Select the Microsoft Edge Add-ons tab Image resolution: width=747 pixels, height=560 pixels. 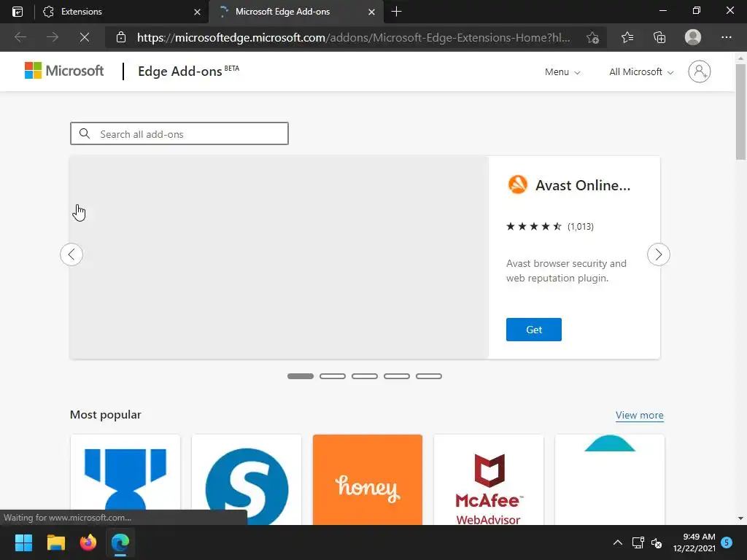click(x=295, y=12)
